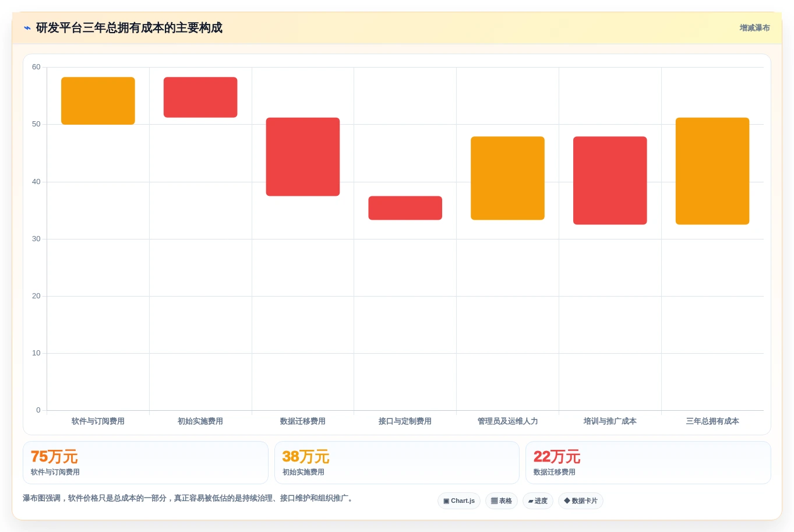
Task: Click the orange 三年总拥有成本 bar
Action: point(712,171)
